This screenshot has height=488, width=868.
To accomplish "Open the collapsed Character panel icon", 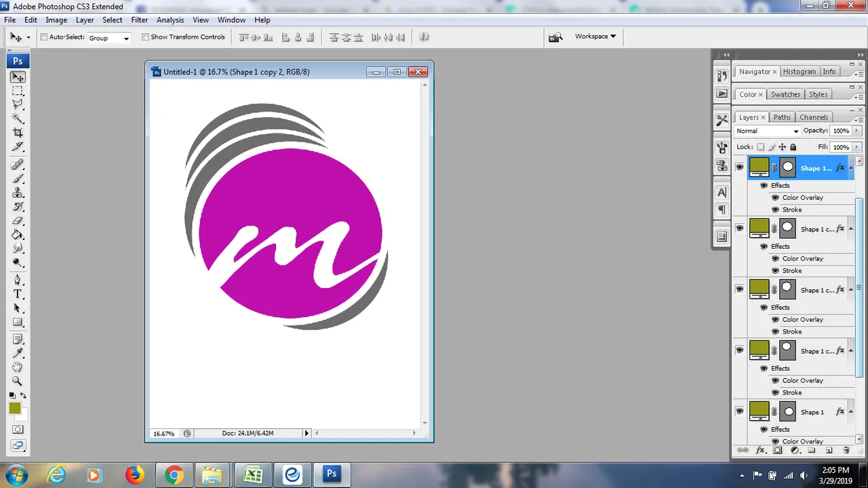I will (x=722, y=192).
